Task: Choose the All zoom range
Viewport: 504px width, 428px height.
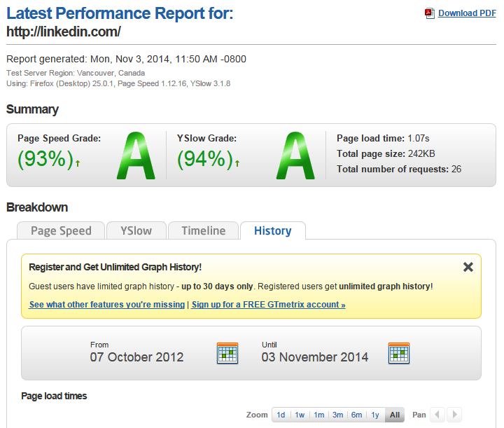Action: click(395, 415)
